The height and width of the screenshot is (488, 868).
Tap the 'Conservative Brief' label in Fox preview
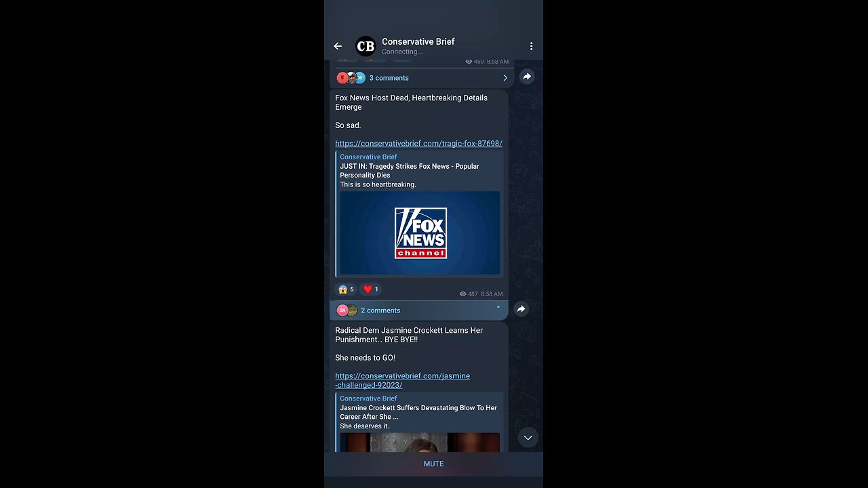click(x=368, y=157)
